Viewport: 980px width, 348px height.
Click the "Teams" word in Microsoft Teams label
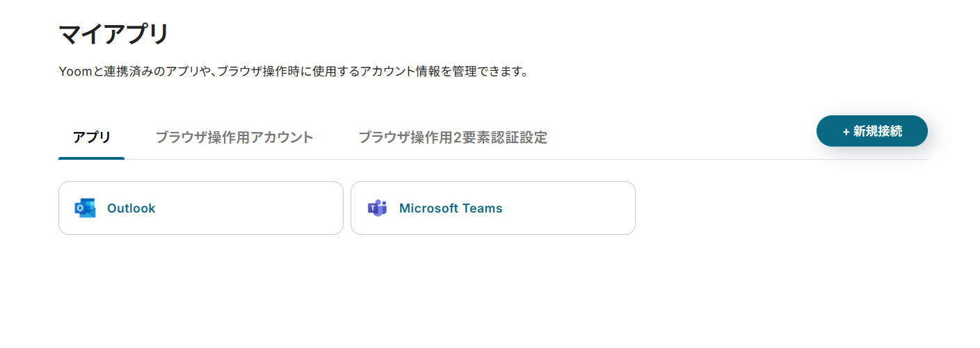click(484, 208)
